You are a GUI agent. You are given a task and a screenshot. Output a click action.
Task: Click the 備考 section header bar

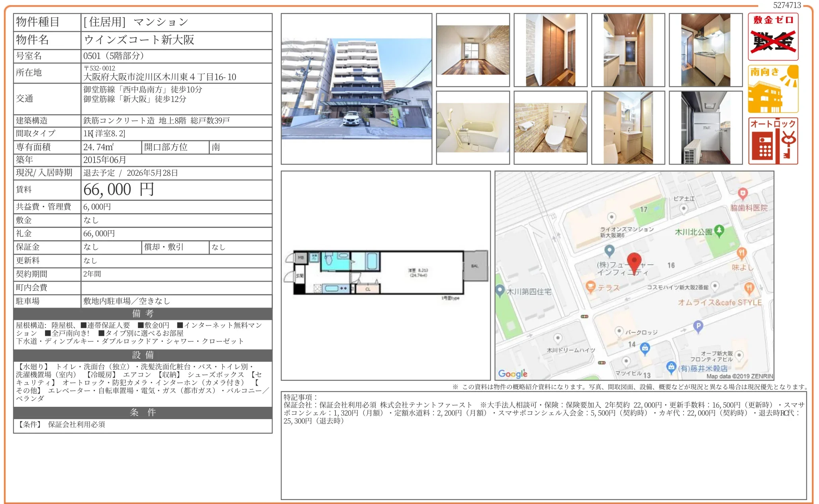tap(143, 314)
